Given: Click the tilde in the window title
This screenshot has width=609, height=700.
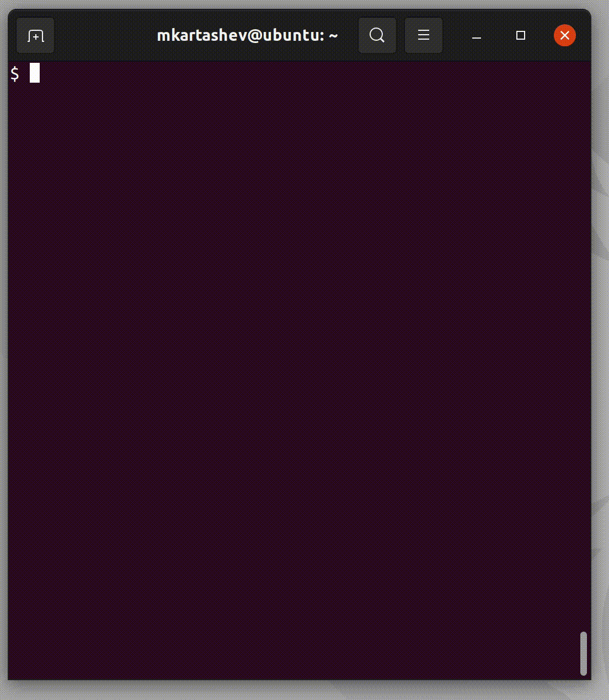Looking at the screenshot, I should (x=333, y=36).
